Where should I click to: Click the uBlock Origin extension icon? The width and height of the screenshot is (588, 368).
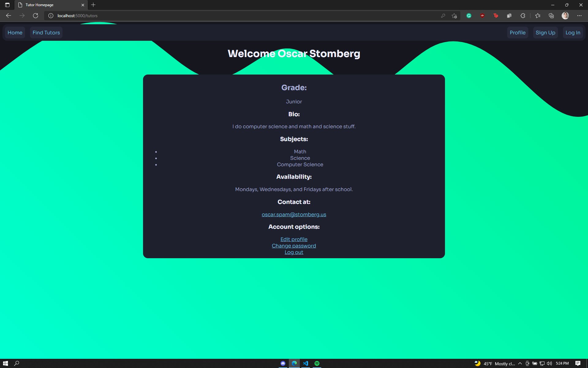click(x=482, y=16)
